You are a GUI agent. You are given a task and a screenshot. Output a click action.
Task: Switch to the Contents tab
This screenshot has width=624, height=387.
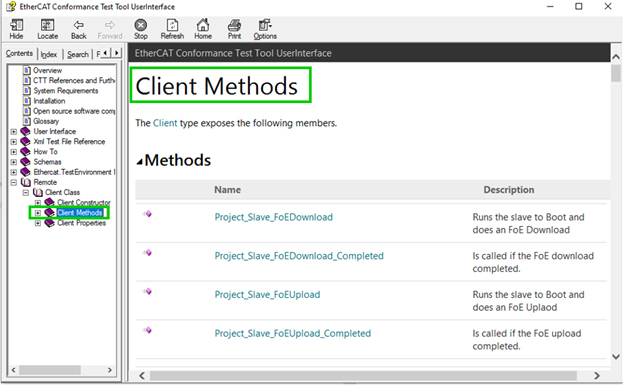(x=19, y=53)
